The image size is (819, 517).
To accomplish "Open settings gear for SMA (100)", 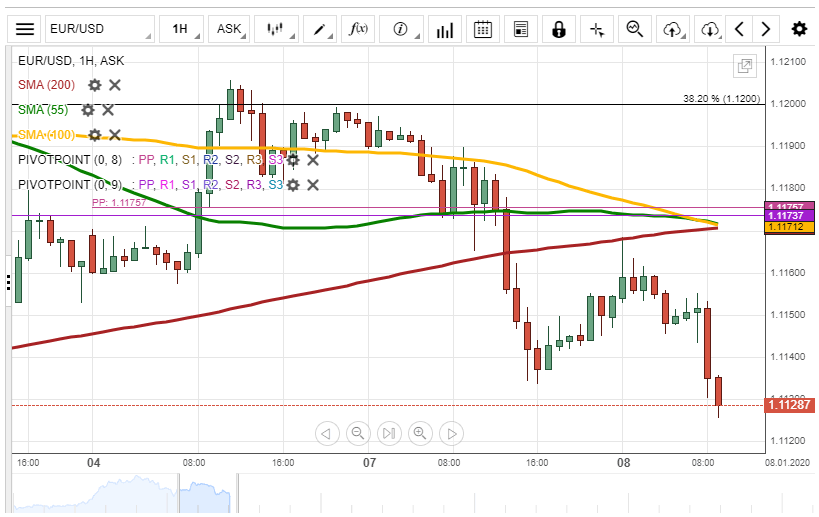I will point(95,135).
